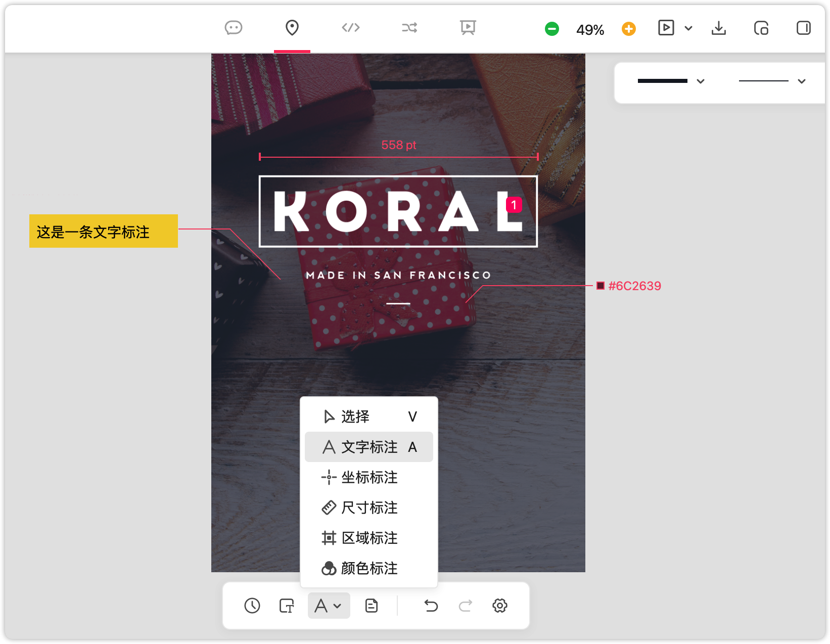Click the #6C2639 color swatch
Image resolution: width=830 pixels, height=644 pixels.
point(601,286)
